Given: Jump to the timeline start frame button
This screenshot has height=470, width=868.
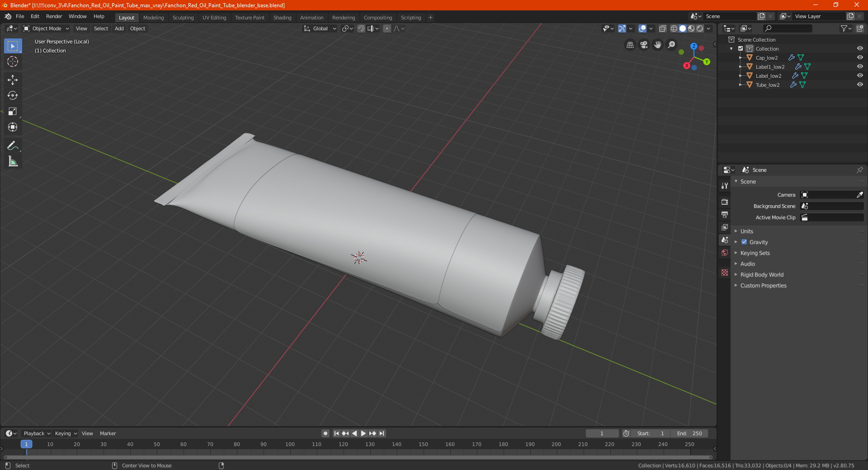Looking at the screenshot, I should click(x=336, y=433).
